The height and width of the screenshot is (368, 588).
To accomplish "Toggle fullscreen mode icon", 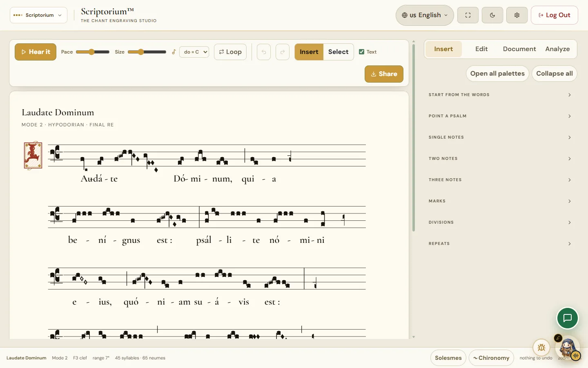I will point(468,15).
